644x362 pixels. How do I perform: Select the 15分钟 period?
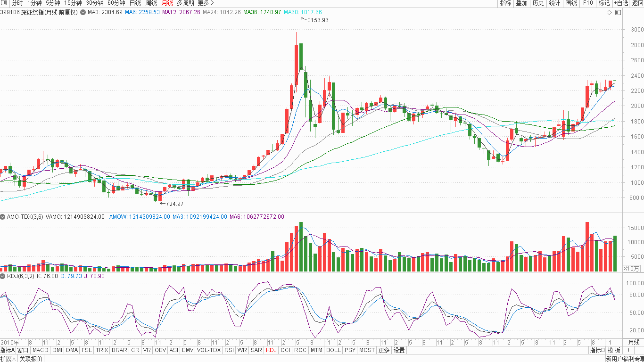pyautogui.click(x=73, y=3)
